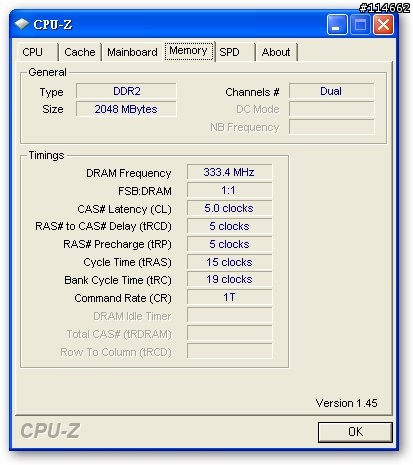Open the Cache tab
The height and width of the screenshot is (465, 413).
(80, 52)
